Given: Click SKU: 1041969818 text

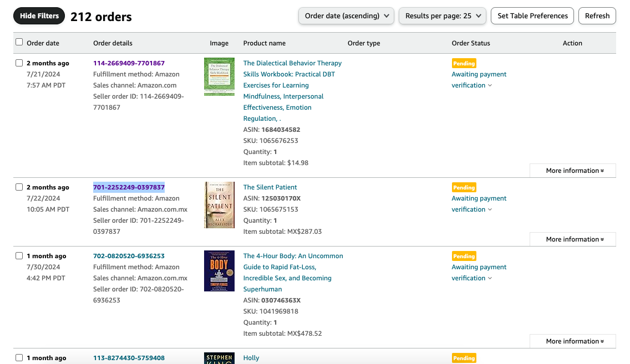Looking at the screenshot, I should click(x=271, y=311).
